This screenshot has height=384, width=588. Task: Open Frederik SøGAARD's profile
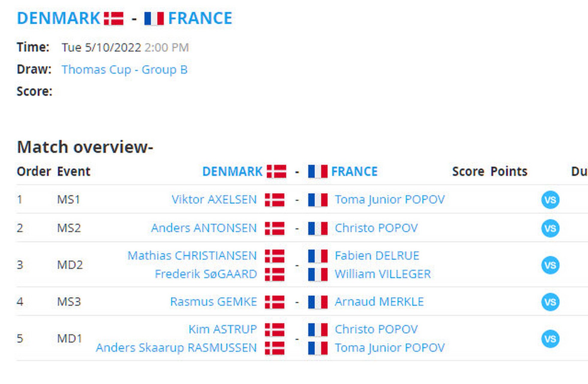click(206, 274)
